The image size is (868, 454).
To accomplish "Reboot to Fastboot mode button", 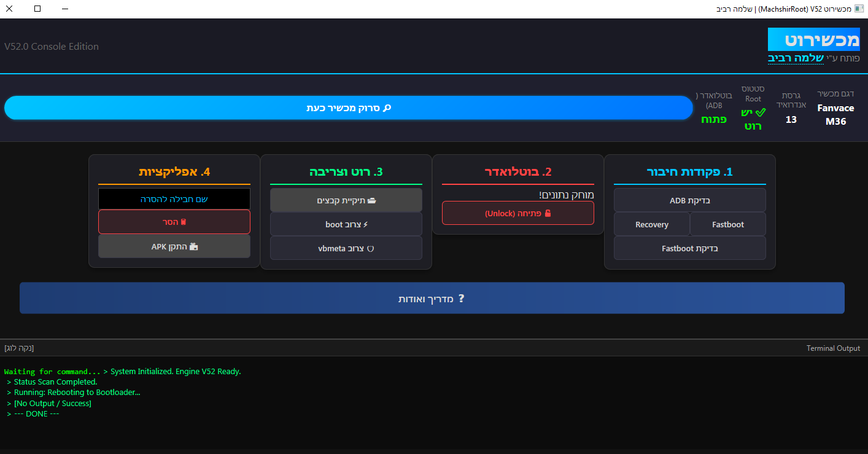I will pyautogui.click(x=727, y=224).
